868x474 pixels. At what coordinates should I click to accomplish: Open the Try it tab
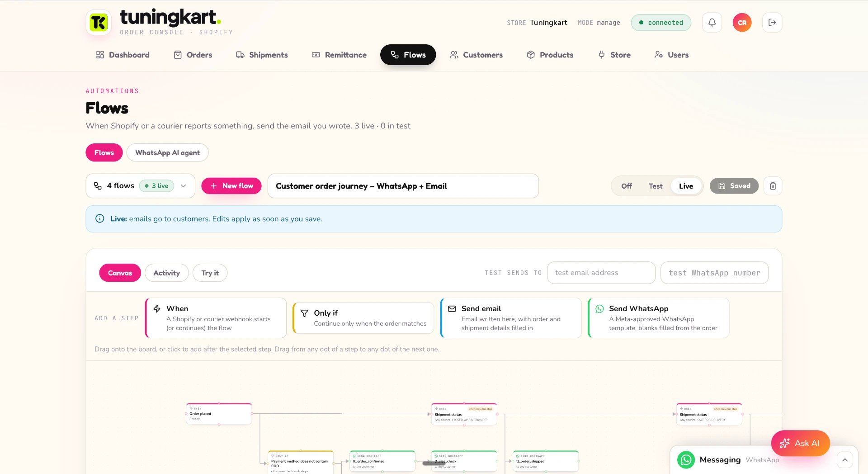210,273
